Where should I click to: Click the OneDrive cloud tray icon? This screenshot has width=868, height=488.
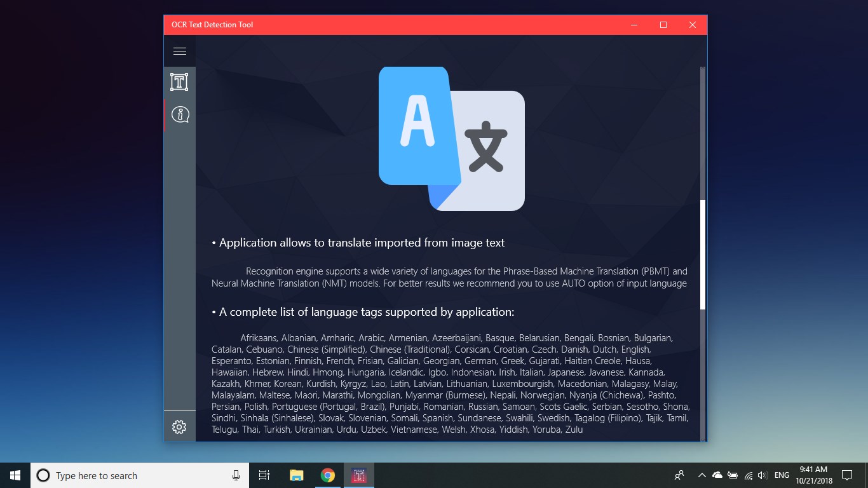point(717,475)
